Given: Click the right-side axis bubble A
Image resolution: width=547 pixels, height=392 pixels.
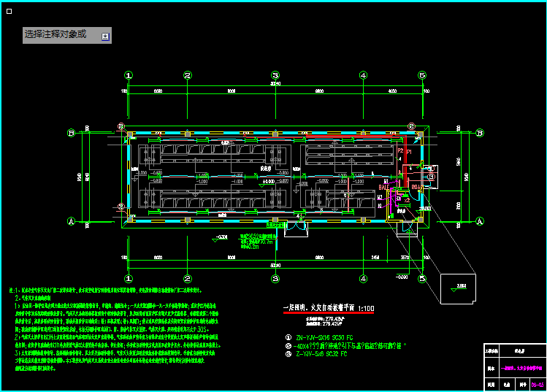Looking at the screenshot, I should [480, 220].
